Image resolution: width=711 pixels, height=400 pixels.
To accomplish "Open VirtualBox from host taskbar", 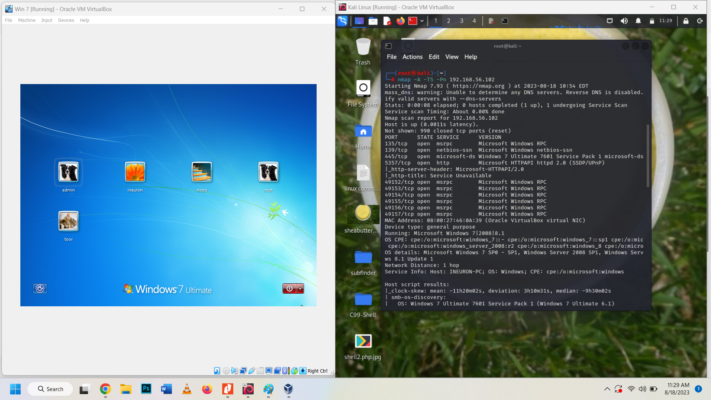I will (x=288, y=389).
